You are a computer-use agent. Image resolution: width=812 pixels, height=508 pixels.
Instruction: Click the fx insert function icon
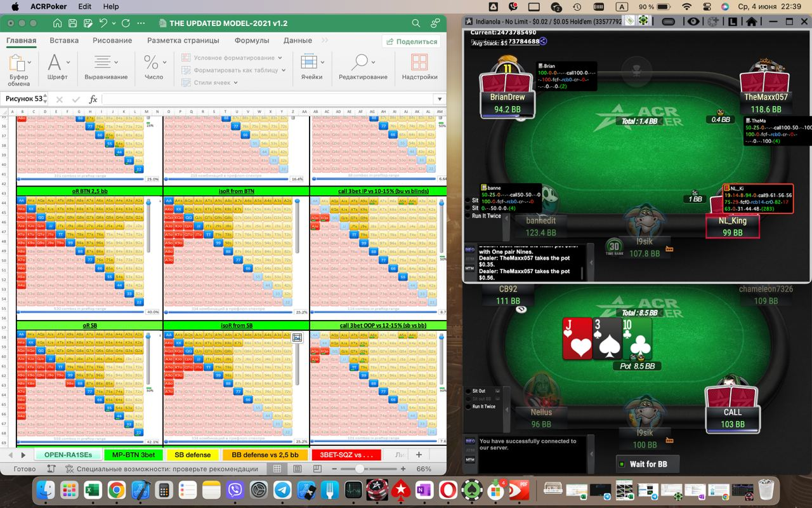[x=93, y=99]
